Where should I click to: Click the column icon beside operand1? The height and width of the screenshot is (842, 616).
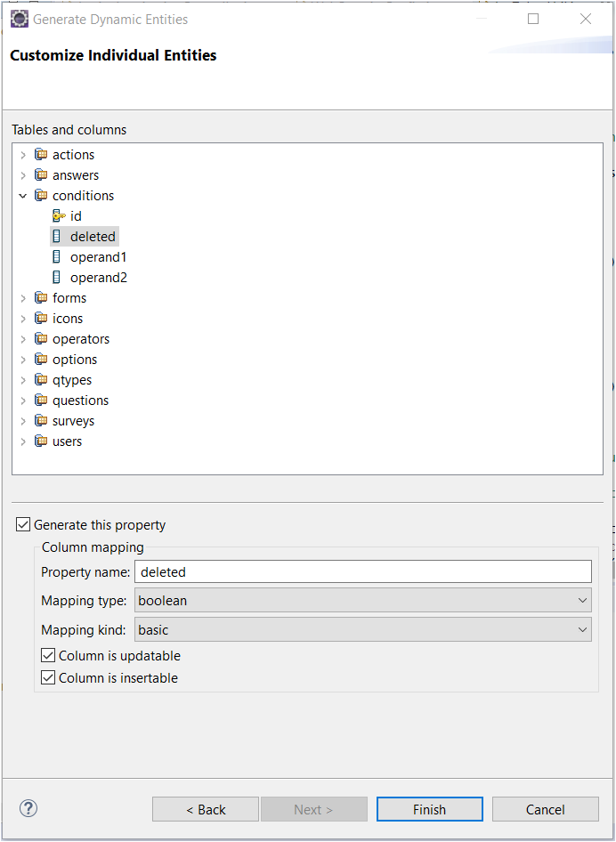pos(58,257)
